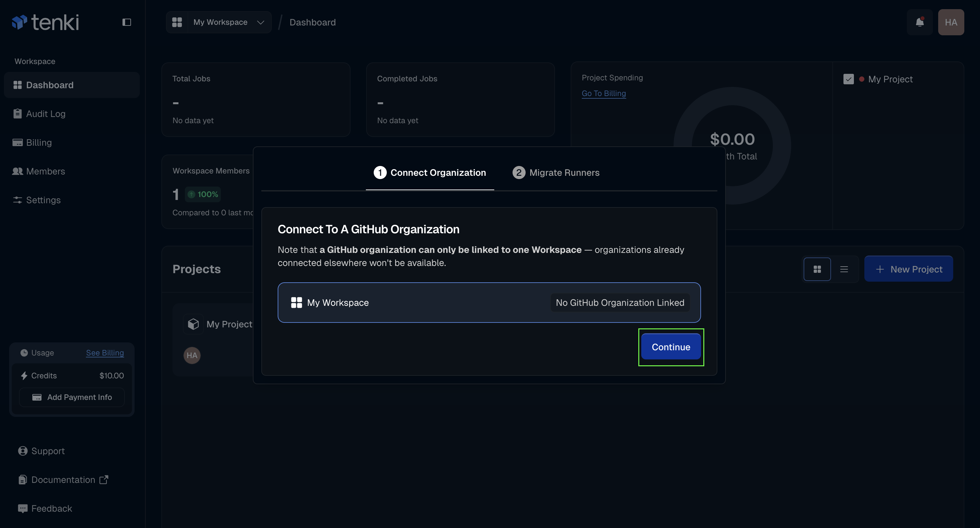Open the Audit Log via its clipboard icon
The image size is (980, 528).
point(18,113)
